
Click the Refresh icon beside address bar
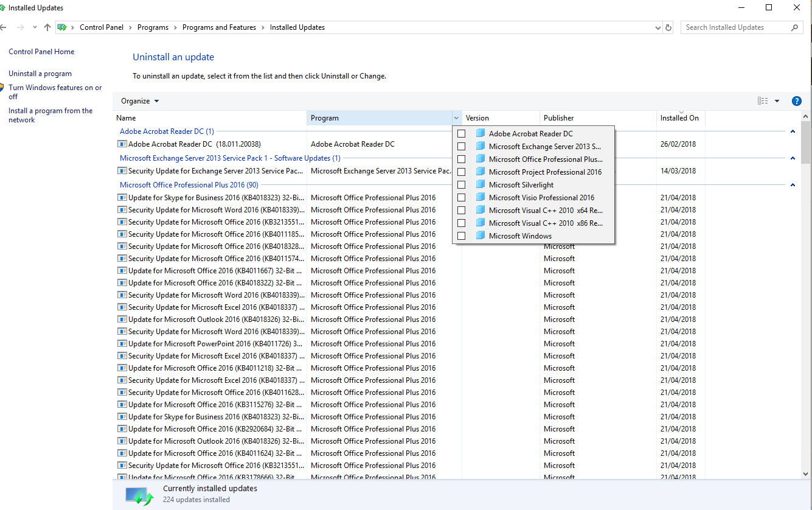pos(668,27)
